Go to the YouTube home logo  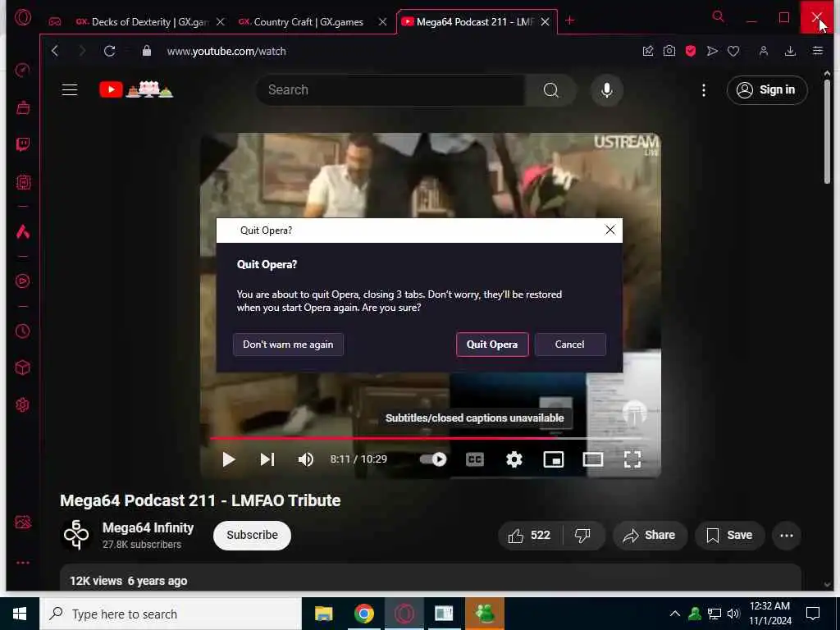click(136, 89)
